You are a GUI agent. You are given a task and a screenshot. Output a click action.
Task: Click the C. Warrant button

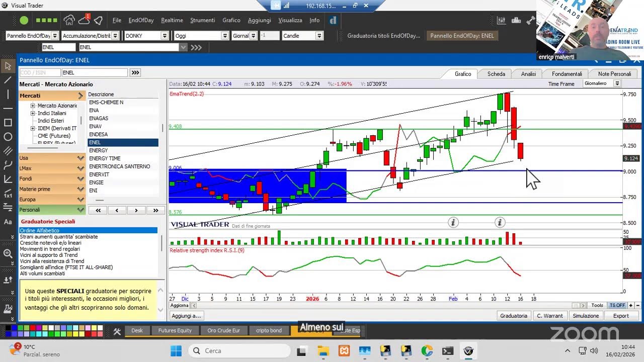click(550, 316)
